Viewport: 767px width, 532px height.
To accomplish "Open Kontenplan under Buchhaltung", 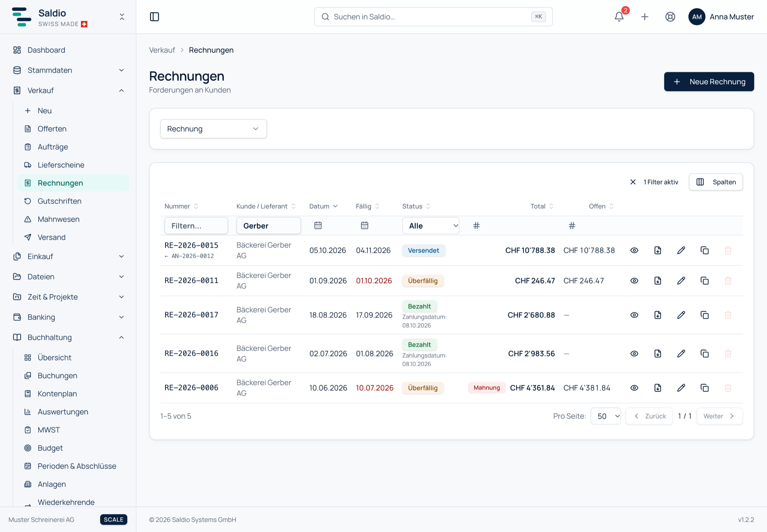I will coord(74,394).
